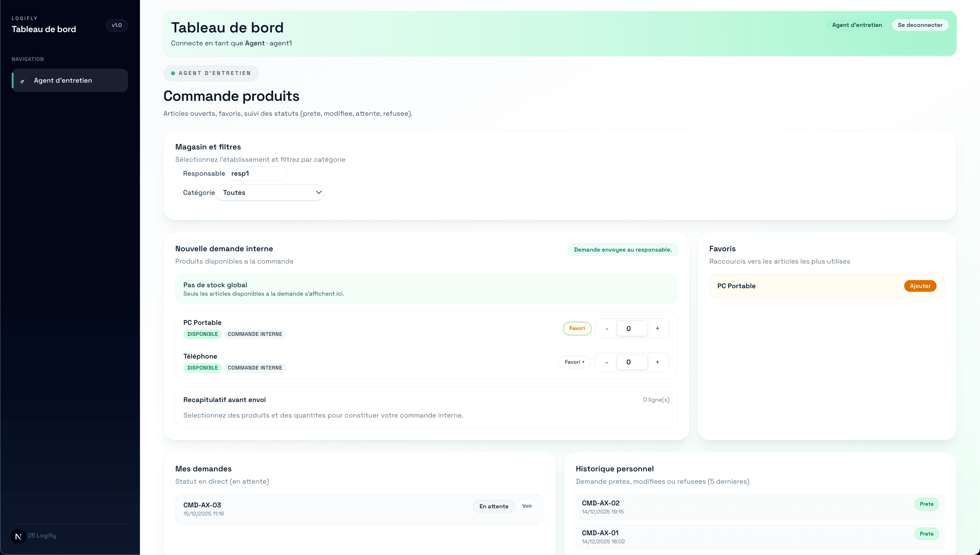Click the v1.0 version badge
Screen dimensions: 980x555
point(117,25)
